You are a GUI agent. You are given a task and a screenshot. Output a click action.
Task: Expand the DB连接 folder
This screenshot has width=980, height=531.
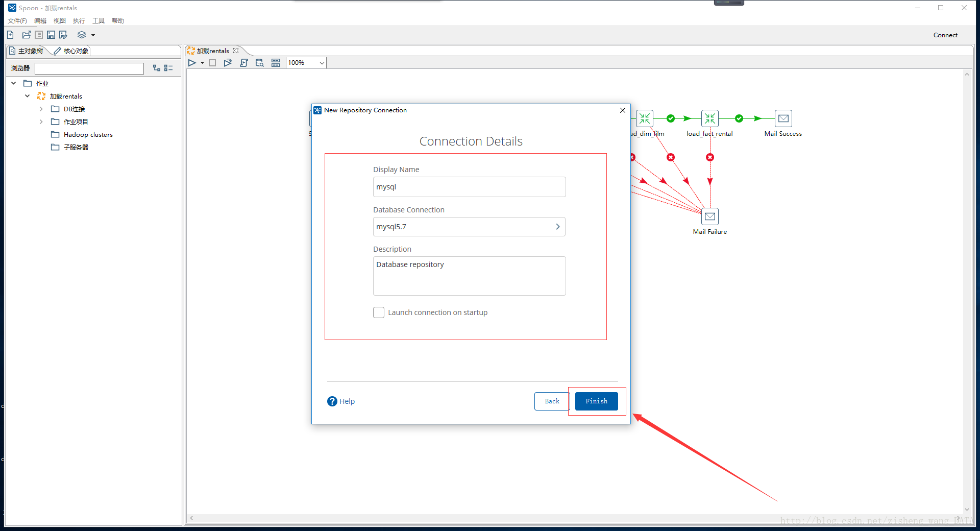(x=41, y=109)
